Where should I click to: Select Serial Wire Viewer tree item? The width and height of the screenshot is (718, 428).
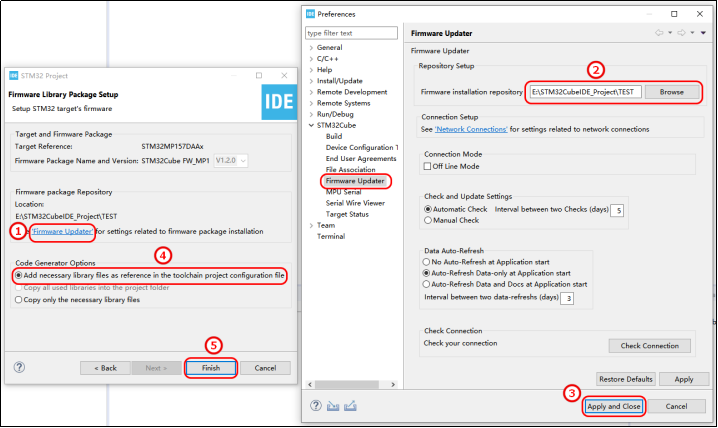coord(355,203)
